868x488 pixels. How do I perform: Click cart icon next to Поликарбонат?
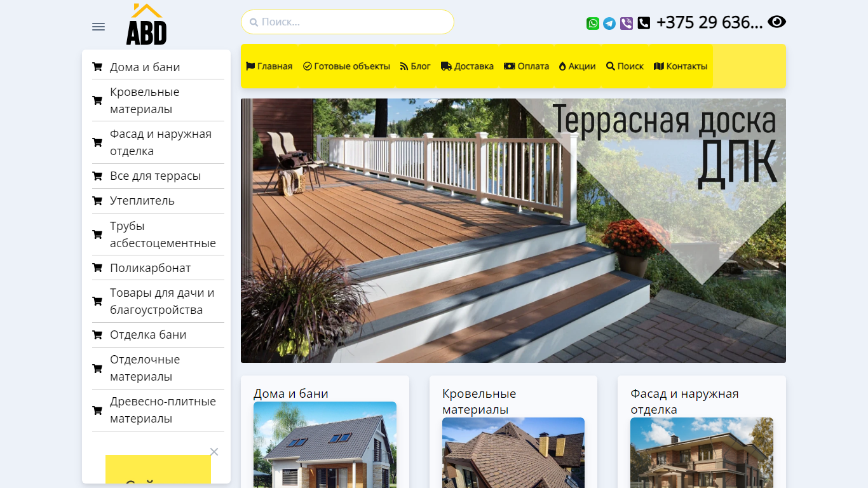(x=97, y=268)
